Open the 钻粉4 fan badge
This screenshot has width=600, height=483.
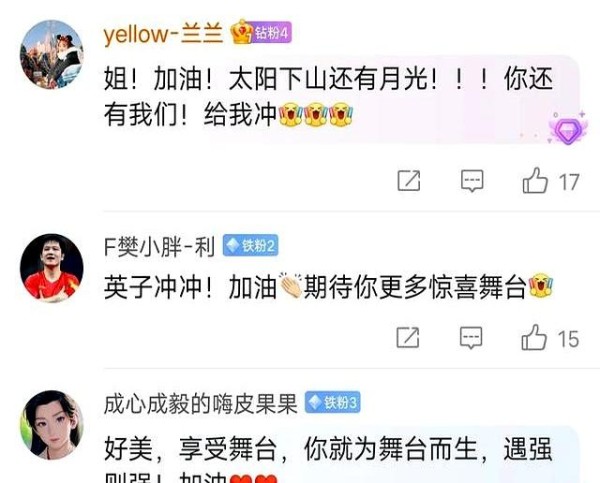coord(271,33)
